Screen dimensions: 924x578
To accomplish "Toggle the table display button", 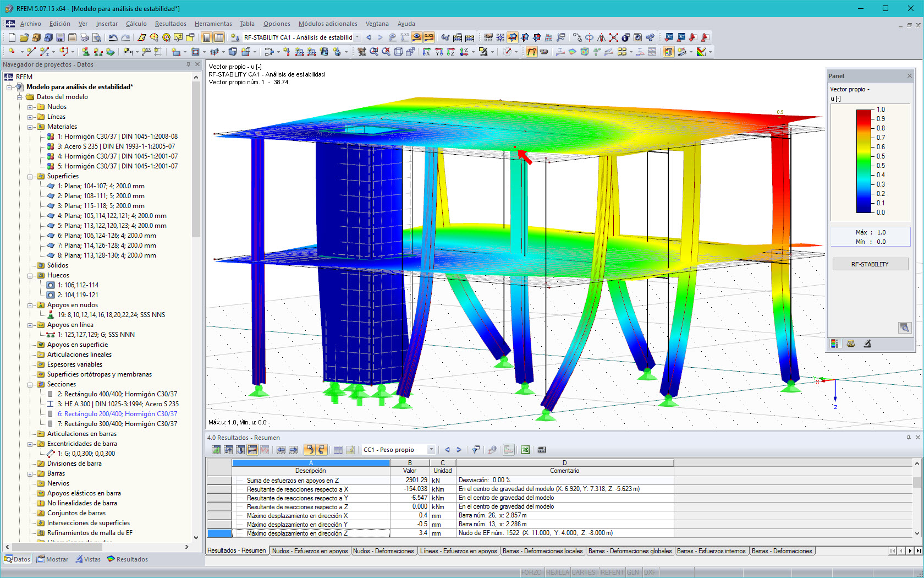I will tap(218, 37).
